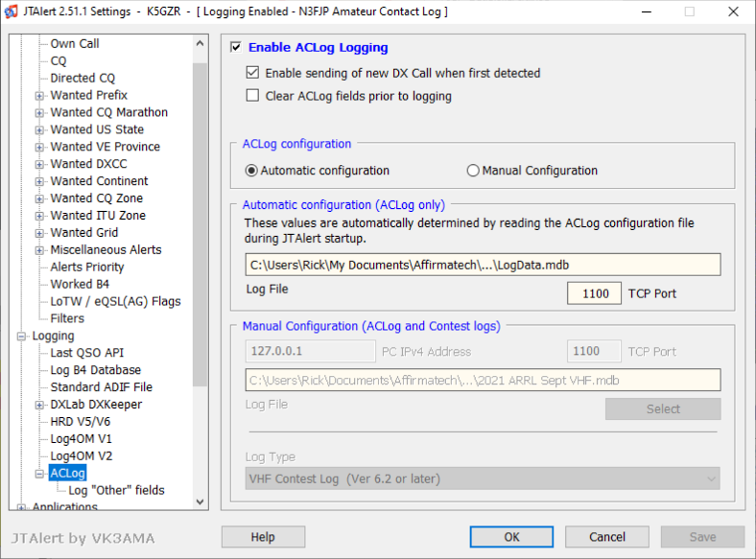Select Log B4 Database tree item
The width and height of the screenshot is (756, 559).
(96, 370)
